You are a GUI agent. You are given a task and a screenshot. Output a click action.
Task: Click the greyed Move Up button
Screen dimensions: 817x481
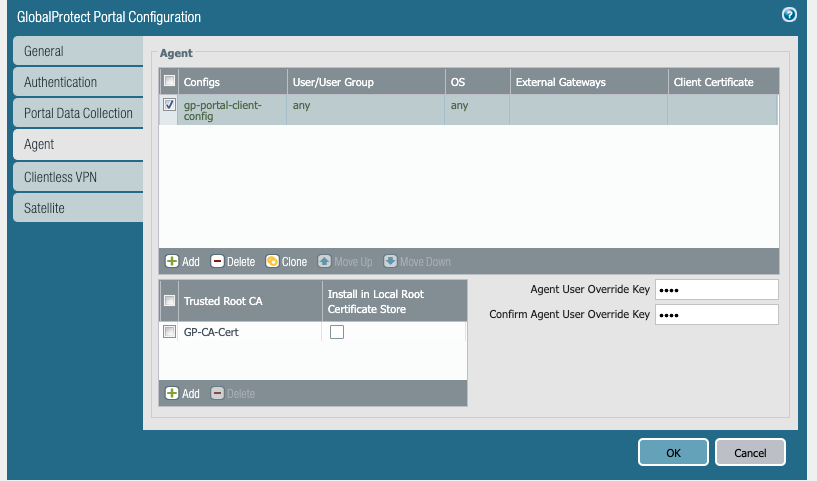[345, 262]
